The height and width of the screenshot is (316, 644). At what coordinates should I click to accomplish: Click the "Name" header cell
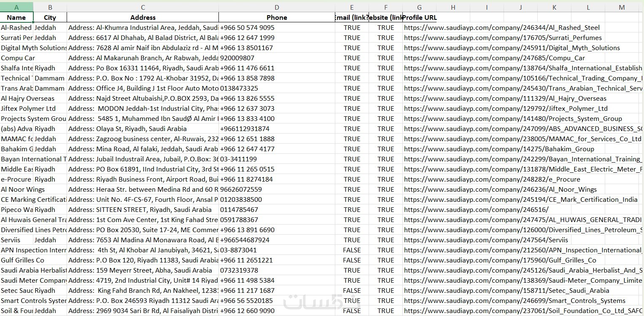coord(16,17)
